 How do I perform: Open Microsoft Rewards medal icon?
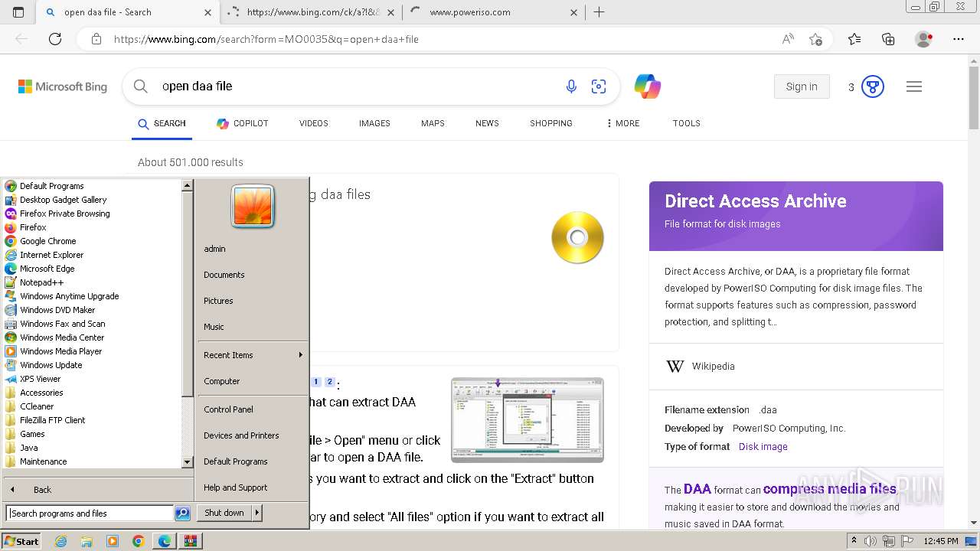(x=873, y=86)
